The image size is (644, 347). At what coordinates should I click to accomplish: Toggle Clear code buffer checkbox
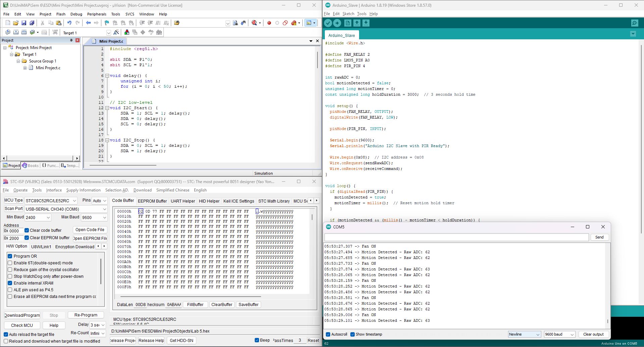tap(27, 230)
